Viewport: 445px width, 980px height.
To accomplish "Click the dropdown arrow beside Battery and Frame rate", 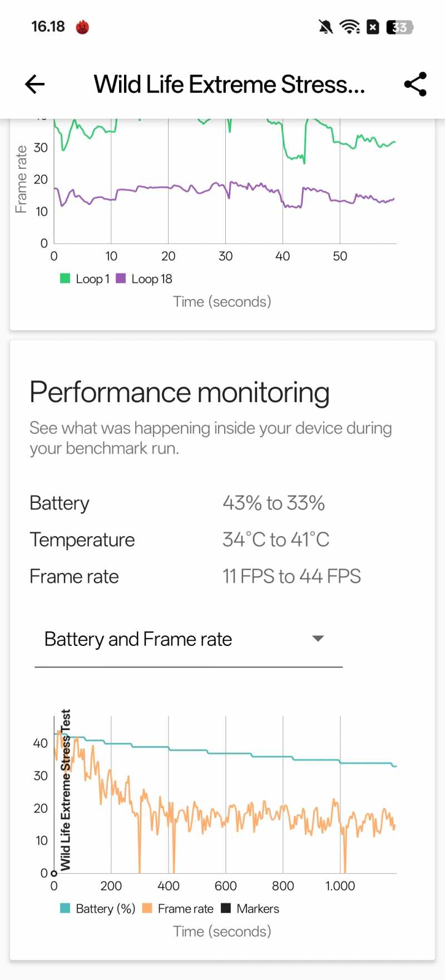I will coord(318,639).
